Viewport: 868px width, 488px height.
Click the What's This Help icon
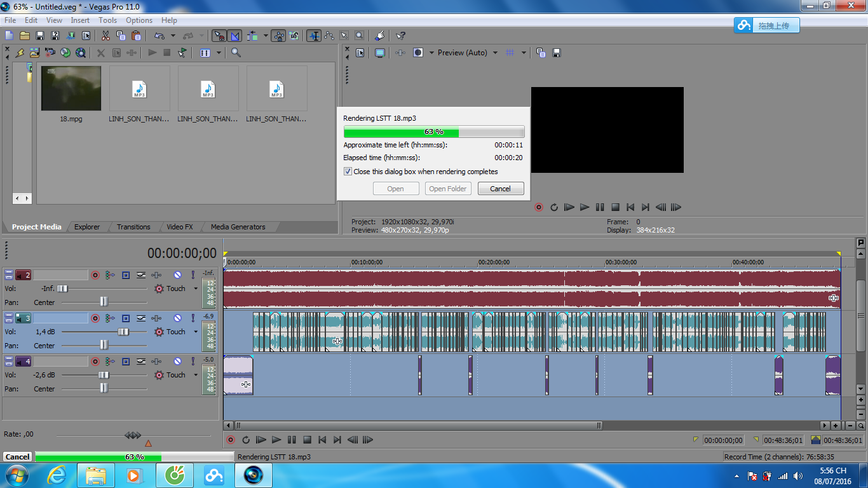tap(400, 36)
